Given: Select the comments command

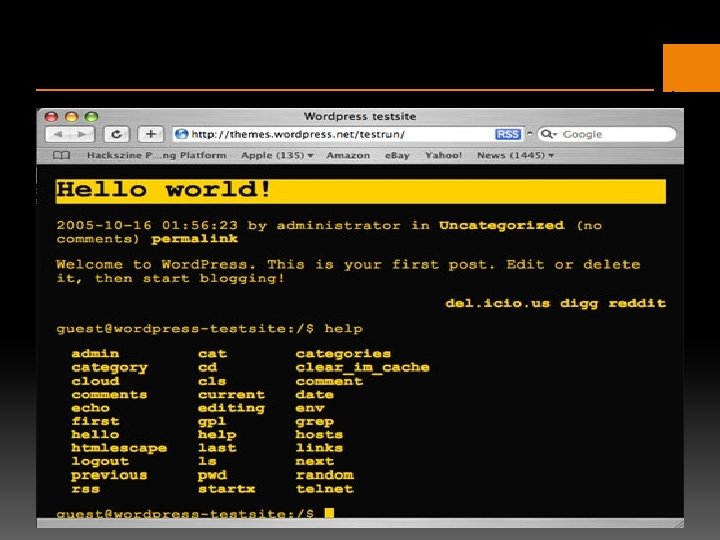Looking at the screenshot, I should click(109, 394).
